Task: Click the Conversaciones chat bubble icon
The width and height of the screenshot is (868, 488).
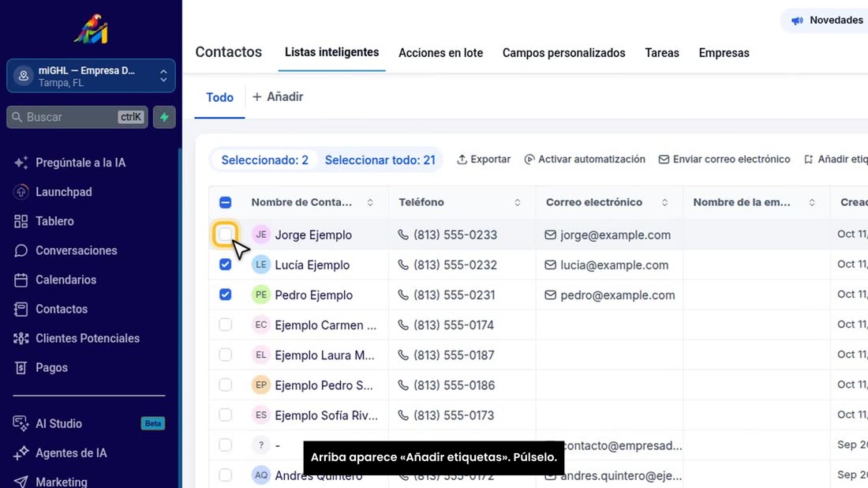Action: (21, 250)
